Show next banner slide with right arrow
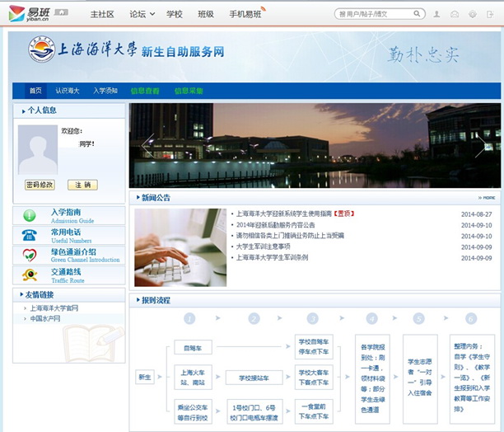 tap(482, 145)
